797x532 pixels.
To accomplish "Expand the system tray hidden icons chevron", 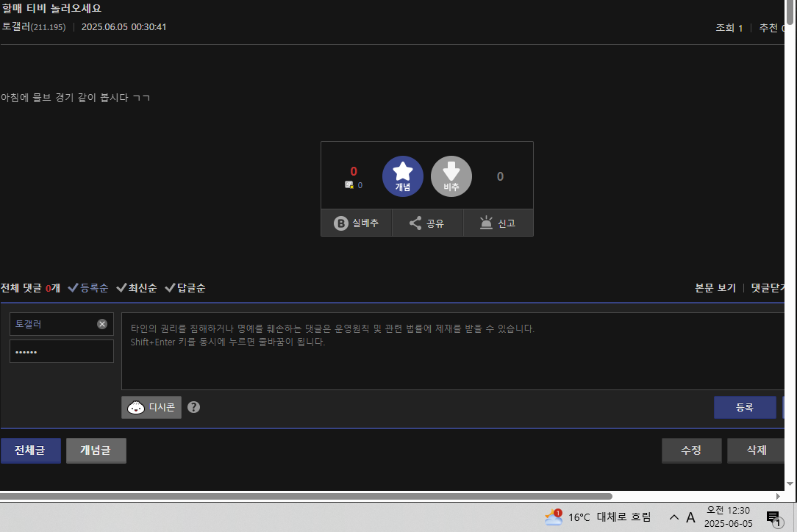I will click(x=673, y=517).
